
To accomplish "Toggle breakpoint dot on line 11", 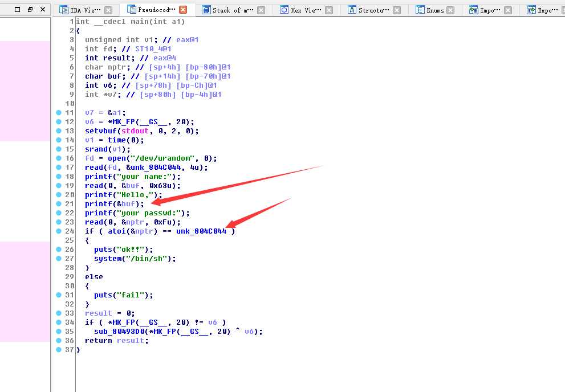I will click(59, 113).
